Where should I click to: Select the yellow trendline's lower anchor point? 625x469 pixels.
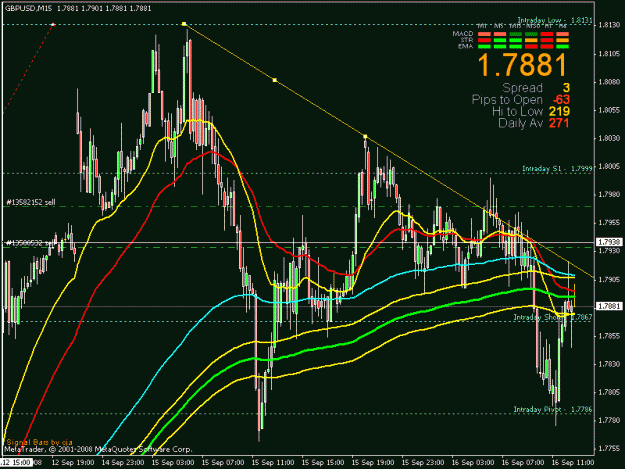click(x=365, y=137)
